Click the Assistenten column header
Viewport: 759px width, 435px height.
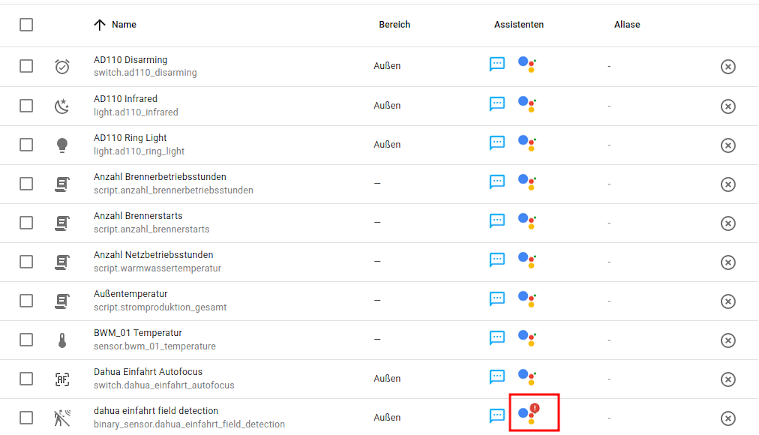pyautogui.click(x=518, y=24)
